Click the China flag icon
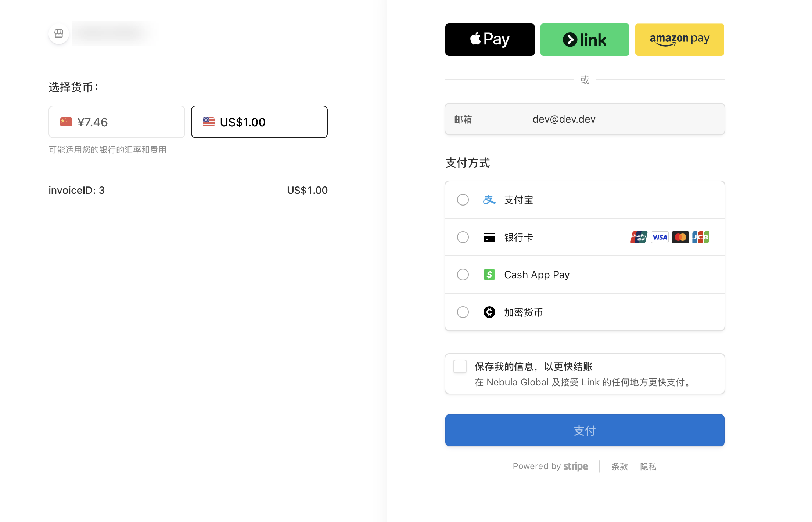Image resolution: width=812 pixels, height=522 pixels. 66,122
